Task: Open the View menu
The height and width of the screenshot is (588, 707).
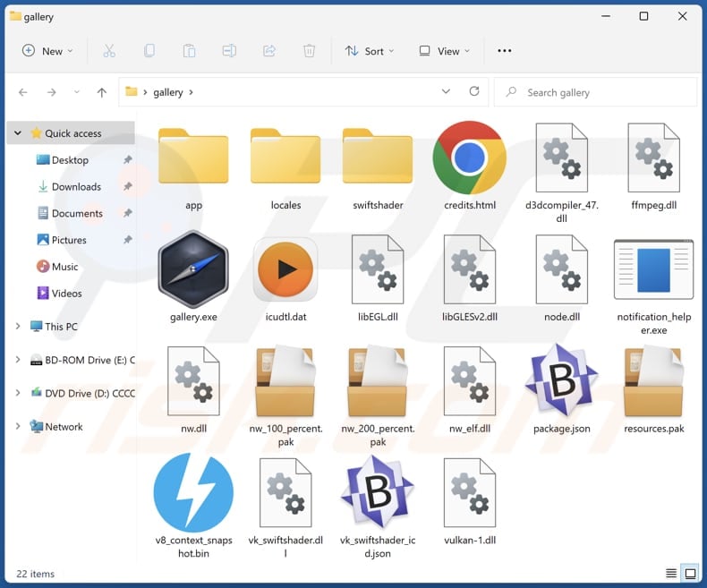Action: (445, 51)
